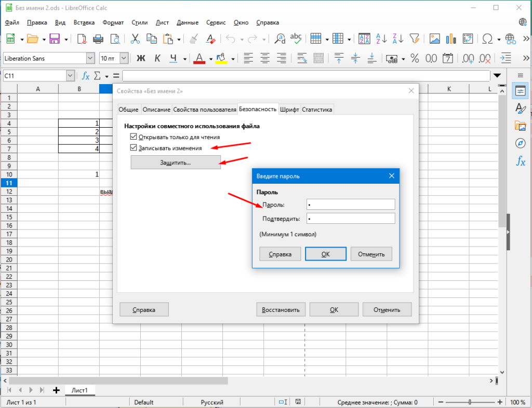Open the Данные menu

(x=187, y=22)
